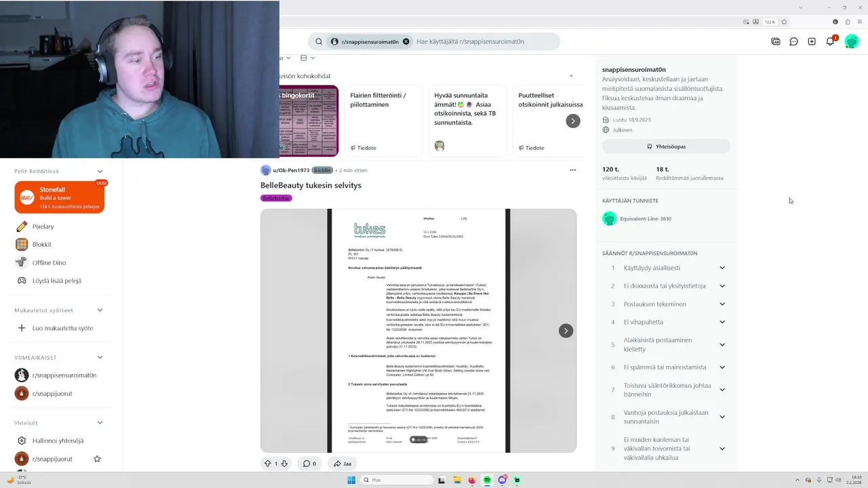Click the 133 % zoom level indicator
The image size is (868, 488).
pyautogui.click(x=770, y=22)
